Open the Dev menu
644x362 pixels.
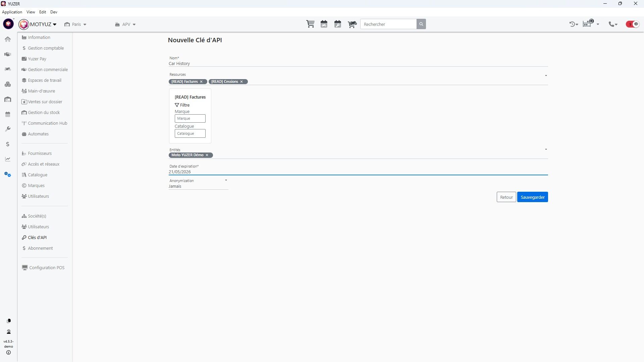(x=54, y=12)
